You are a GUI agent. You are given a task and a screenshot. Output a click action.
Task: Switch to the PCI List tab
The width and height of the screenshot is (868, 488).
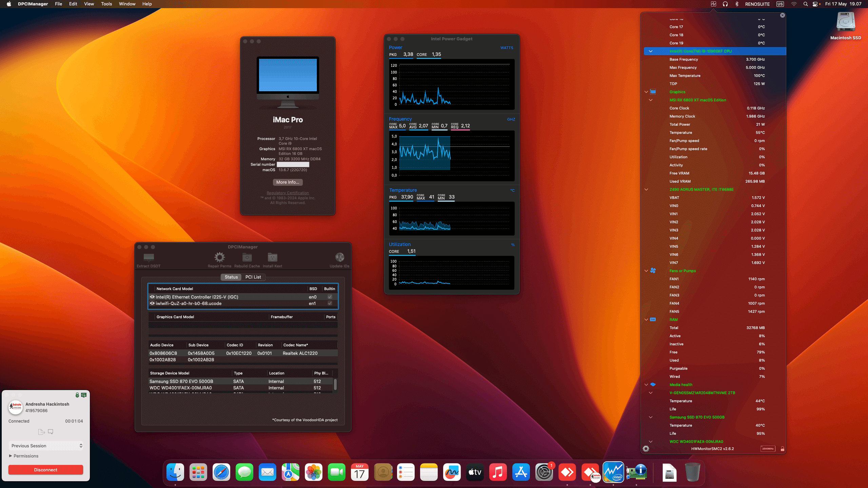pos(253,277)
